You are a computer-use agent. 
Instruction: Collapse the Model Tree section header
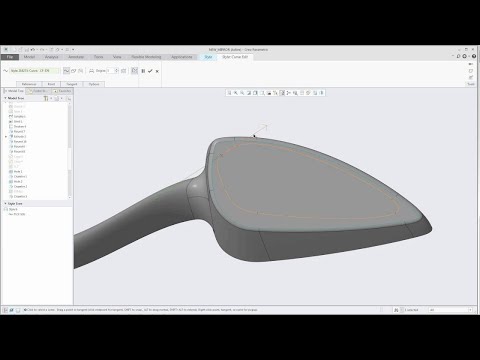tap(5, 98)
